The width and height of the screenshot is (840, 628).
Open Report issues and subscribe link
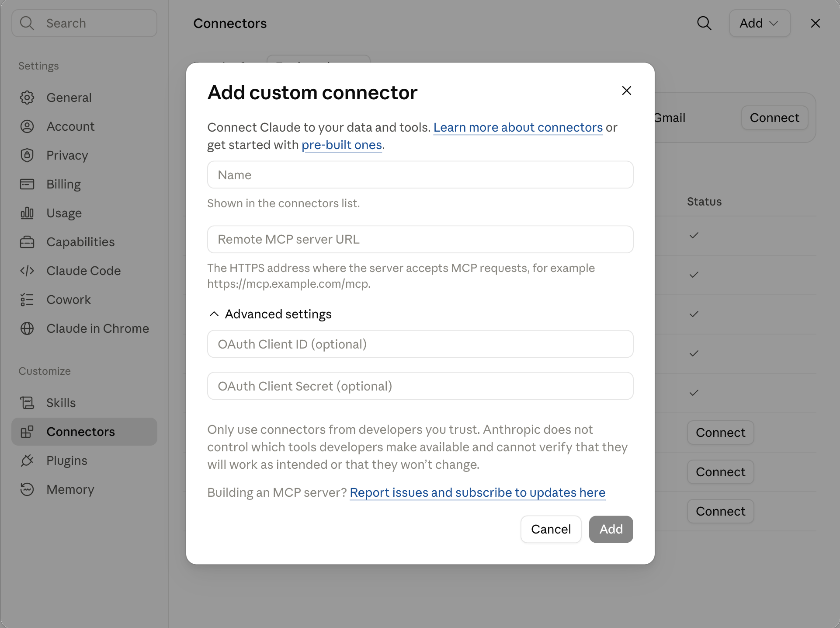tap(477, 492)
